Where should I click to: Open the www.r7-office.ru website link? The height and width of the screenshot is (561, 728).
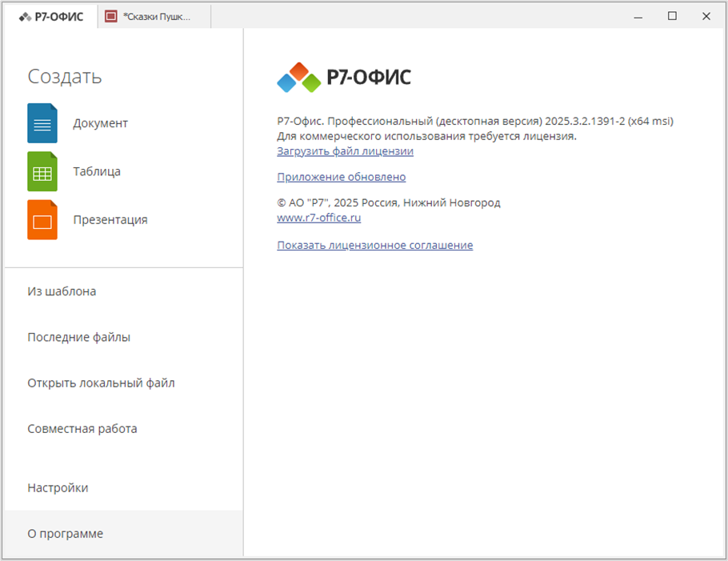point(319,218)
